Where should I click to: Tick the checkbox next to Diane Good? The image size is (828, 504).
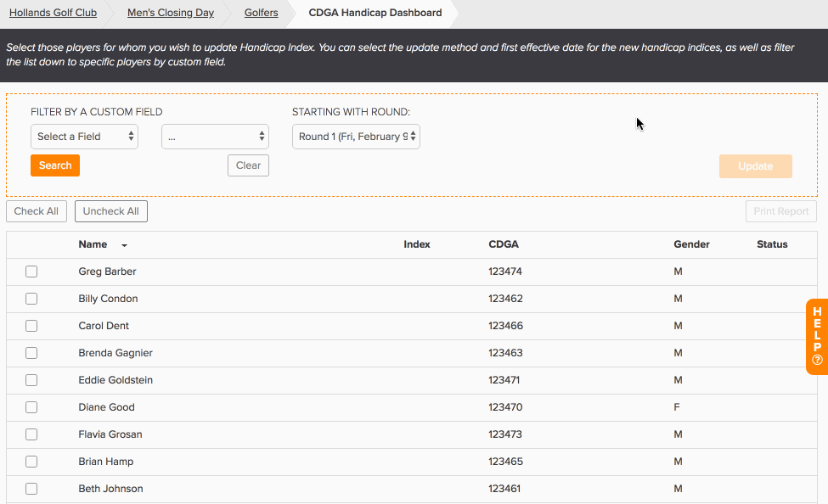click(31, 407)
